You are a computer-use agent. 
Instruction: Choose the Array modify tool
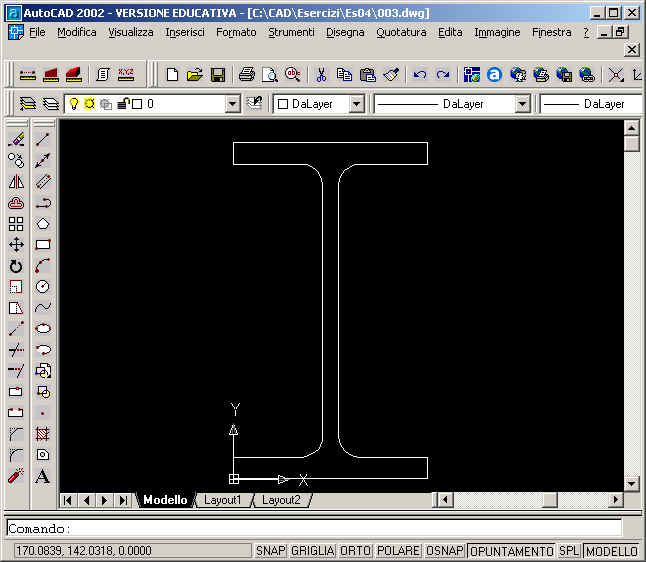[16, 224]
